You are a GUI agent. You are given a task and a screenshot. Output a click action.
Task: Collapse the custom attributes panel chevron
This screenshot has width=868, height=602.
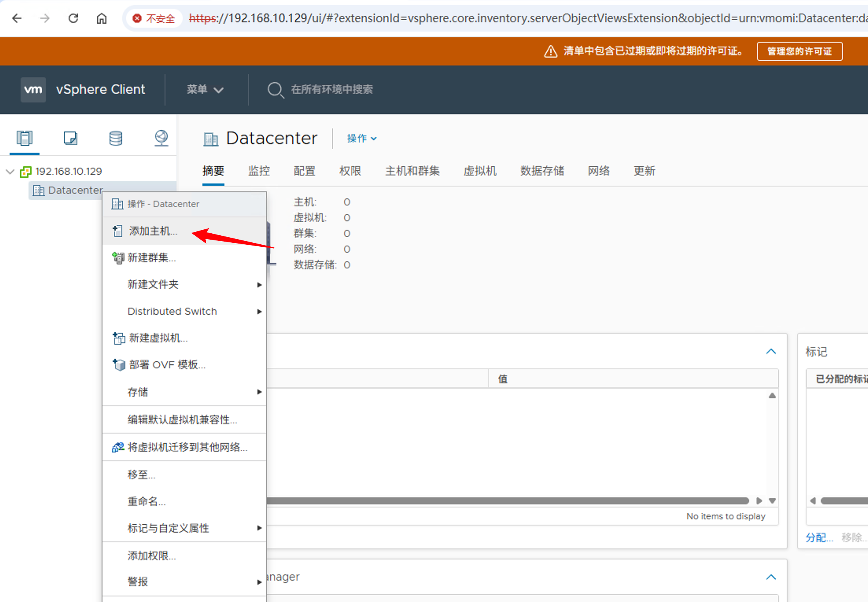(771, 351)
